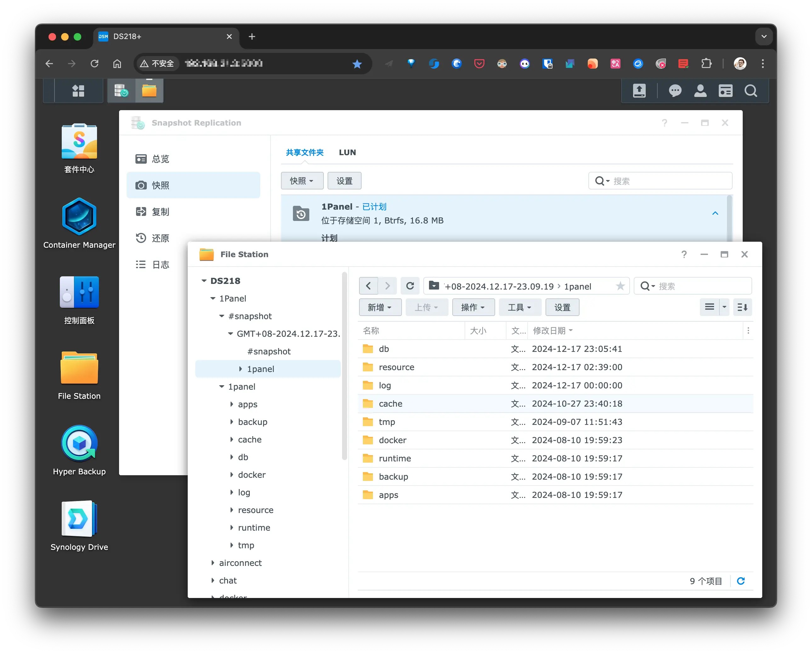The width and height of the screenshot is (812, 654).
Task: Click the 设置 button in File Station
Action: click(x=562, y=307)
